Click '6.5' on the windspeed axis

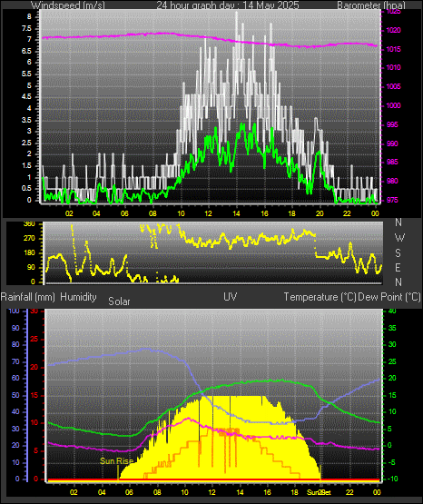[x=26, y=51]
